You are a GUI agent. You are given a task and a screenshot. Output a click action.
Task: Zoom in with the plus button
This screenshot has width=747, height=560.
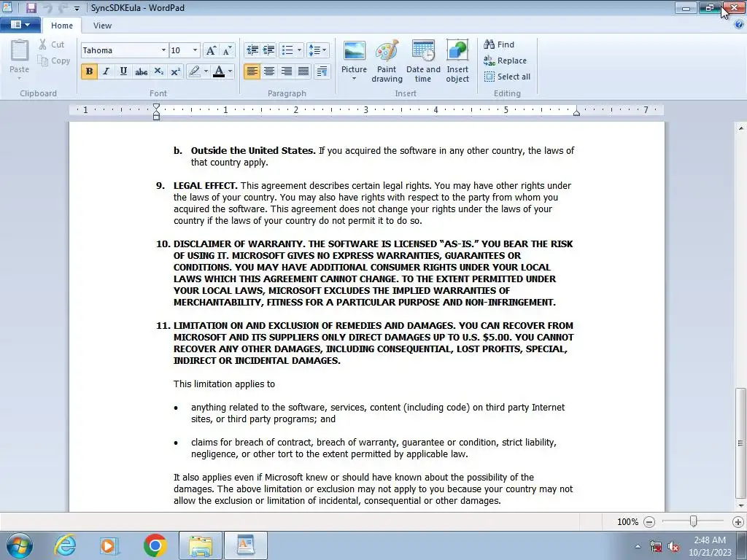point(738,522)
